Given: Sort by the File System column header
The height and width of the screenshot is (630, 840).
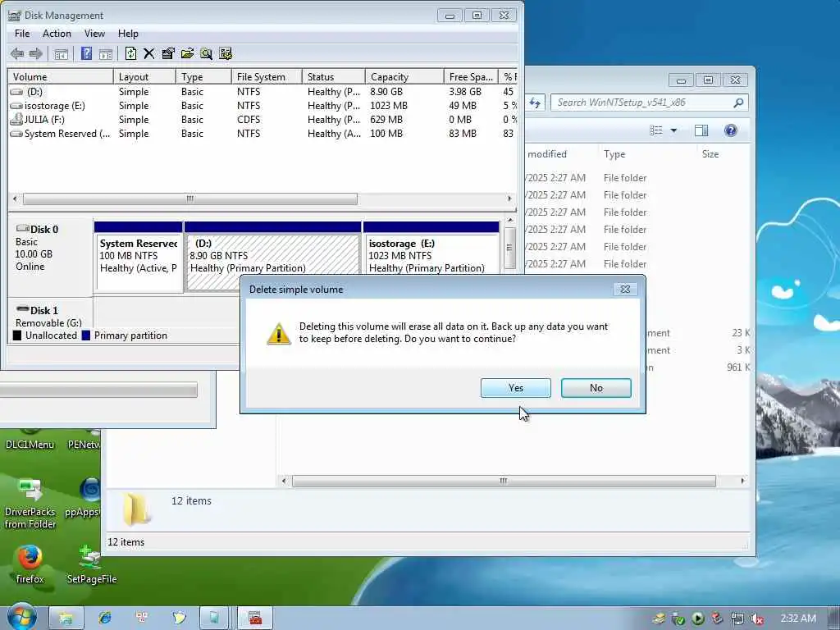Looking at the screenshot, I should (267, 76).
